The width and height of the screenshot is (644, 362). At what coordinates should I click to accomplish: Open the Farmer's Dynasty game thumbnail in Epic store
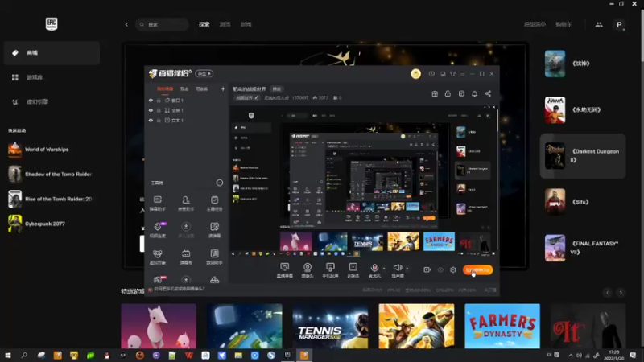pyautogui.click(x=502, y=326)
